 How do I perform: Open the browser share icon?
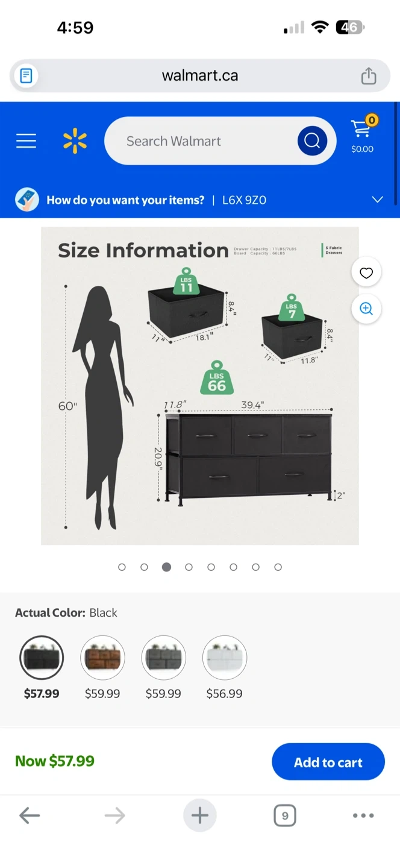[369, 76]
